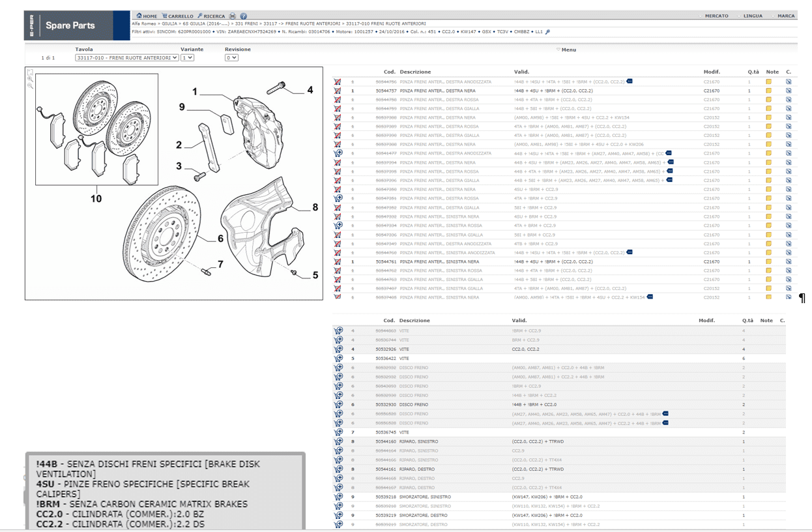This screenshot has width=812, height=532.
Task: Select callout number 10 in diagram
Action: (x=96, y=198)
